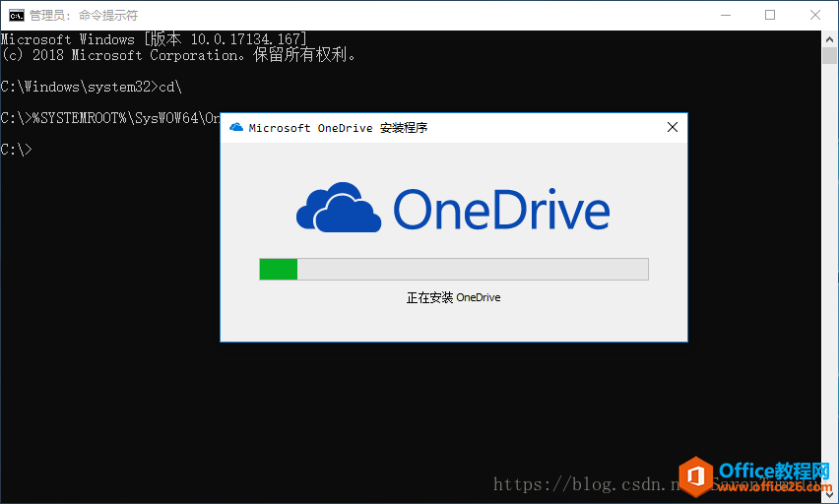
Task: Minimize the Command Prompt window
Action: click(726, 15)
